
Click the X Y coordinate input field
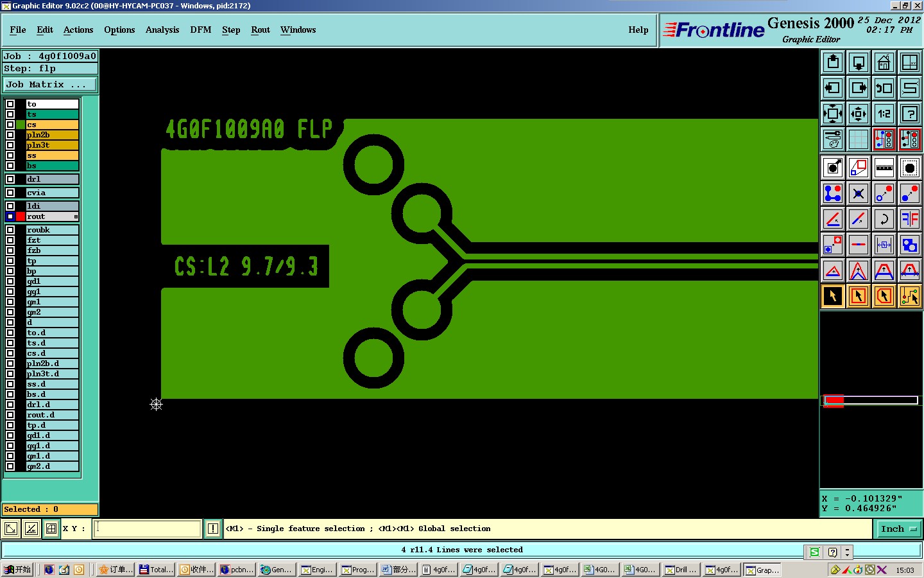(148, 529)
